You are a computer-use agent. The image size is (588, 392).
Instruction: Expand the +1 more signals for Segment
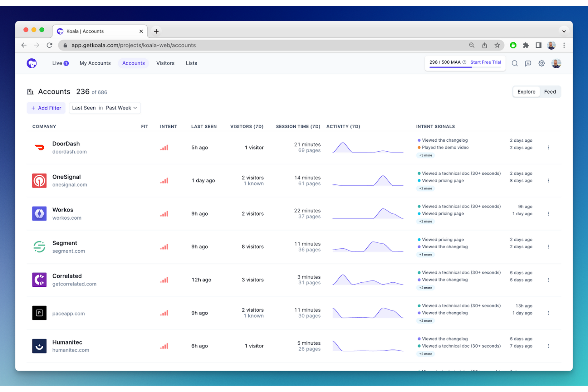pos(426,255)
